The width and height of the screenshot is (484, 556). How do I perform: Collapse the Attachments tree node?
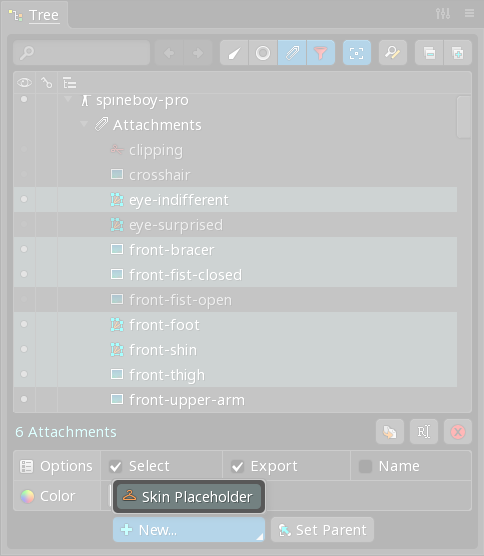click(x=84, y=124)
